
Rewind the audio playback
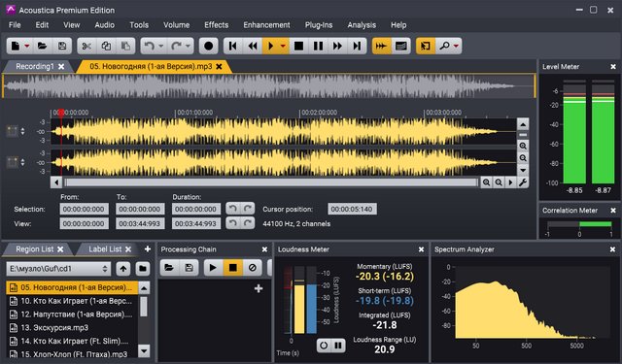[x=253, y=46]
